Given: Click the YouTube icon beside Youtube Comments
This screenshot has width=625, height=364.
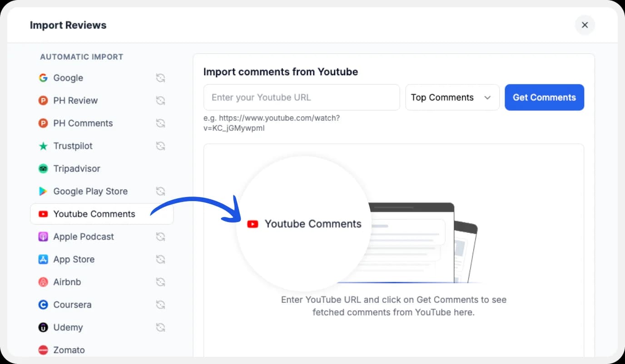Looking at the screenshot, I should pos(43,214).
